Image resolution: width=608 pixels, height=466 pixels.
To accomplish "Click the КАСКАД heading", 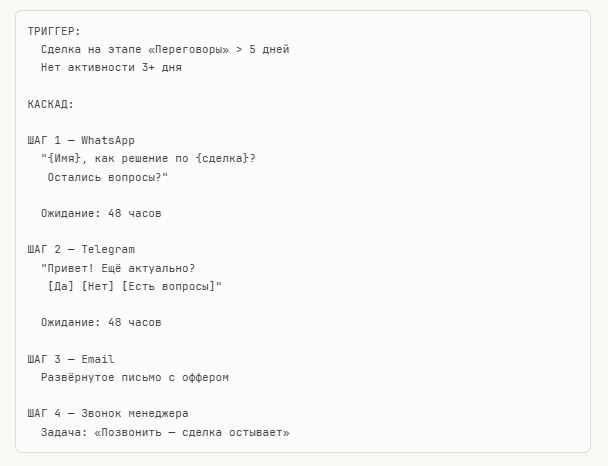I will click(x=50, y=104).
